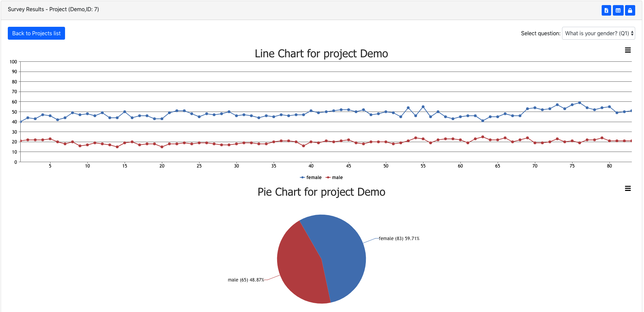
Task: Go back using Back to Projects list
Action: [36, 33]
